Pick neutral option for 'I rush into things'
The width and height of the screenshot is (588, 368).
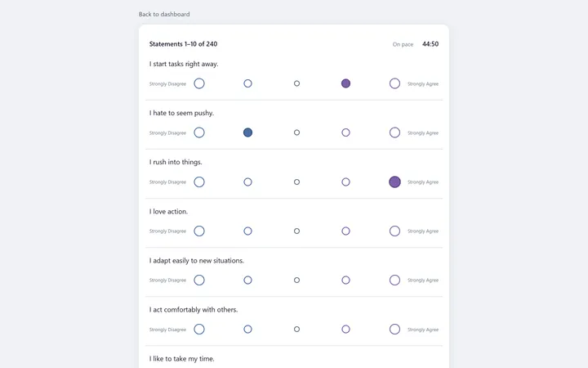[x=296, y=182]
